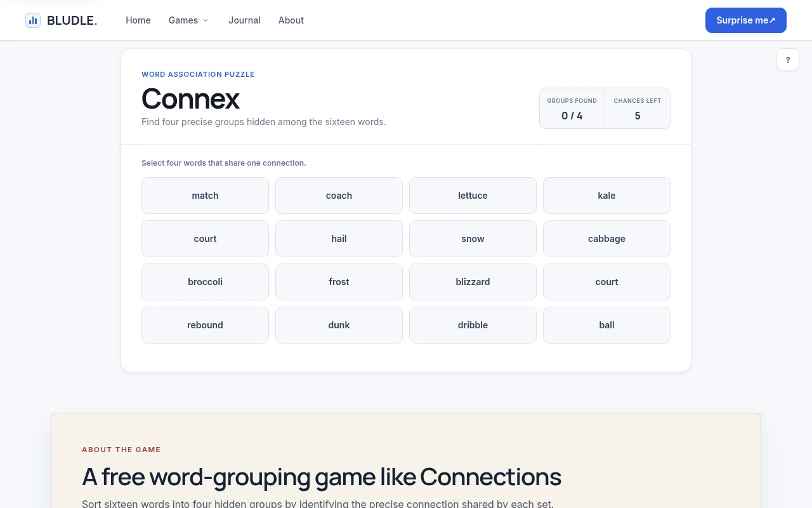Click the Chances Left 5 counter
812x508 pixels.
(x=638, y=109)
